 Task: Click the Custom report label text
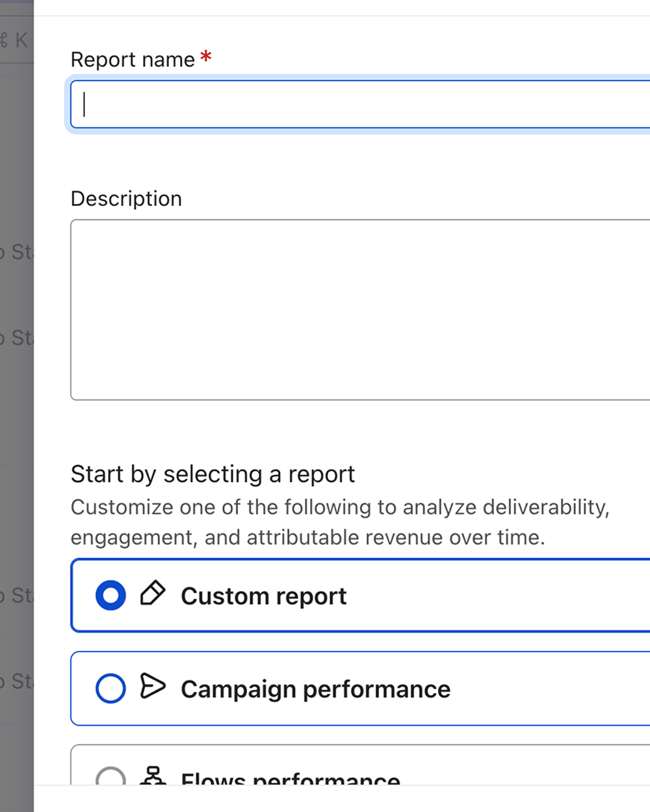263,596
